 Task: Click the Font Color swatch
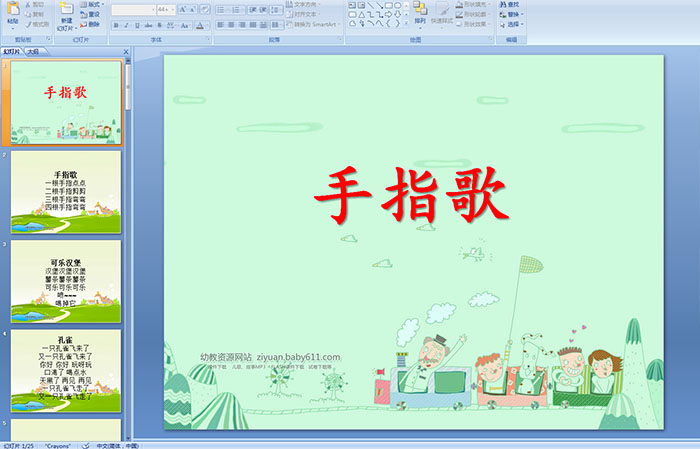click(200, 25)
